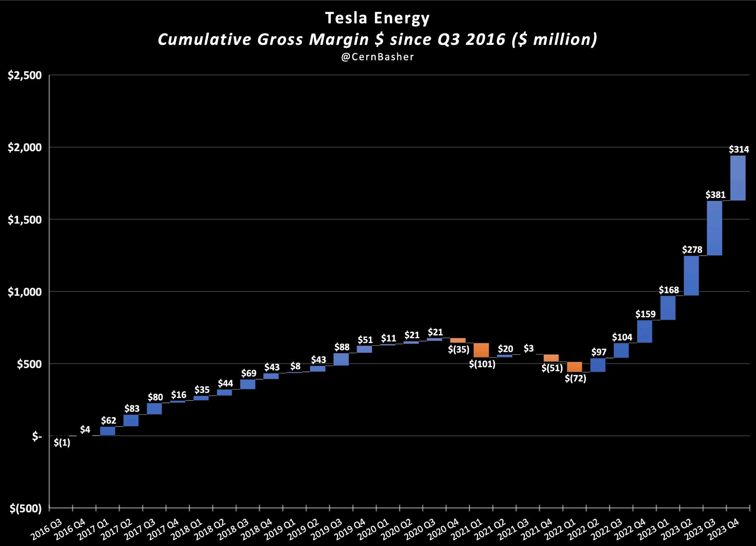The height and width of the screenshot is (546, 756).
Task: Click the $4 data label
Action: (85, 429)
